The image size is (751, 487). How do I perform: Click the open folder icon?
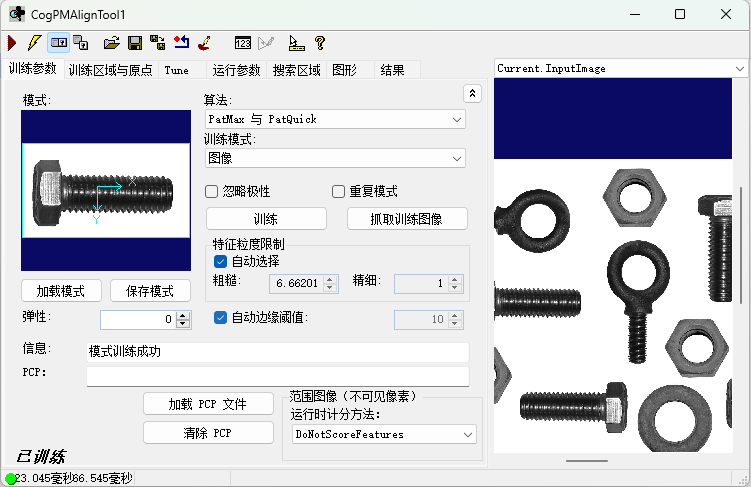112,43
